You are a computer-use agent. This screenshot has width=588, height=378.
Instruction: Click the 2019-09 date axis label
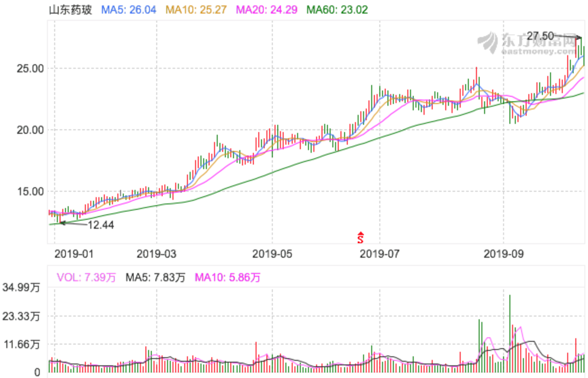click(504, 254)
